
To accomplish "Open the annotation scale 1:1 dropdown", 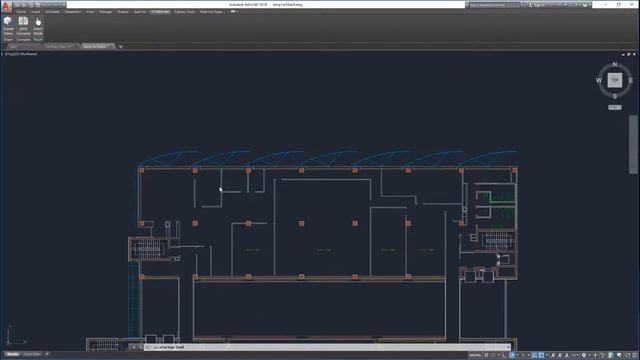I will point(575,355).
